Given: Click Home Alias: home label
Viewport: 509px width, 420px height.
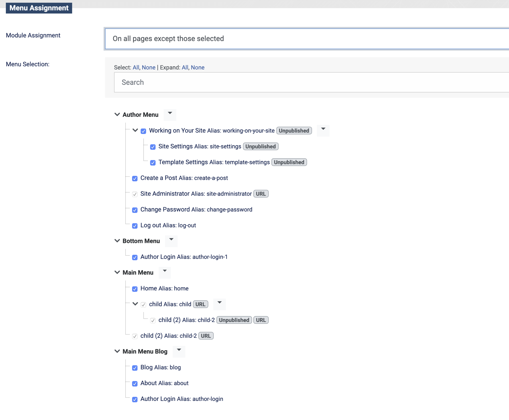Looking at the screenshot, I should point(164,288).
